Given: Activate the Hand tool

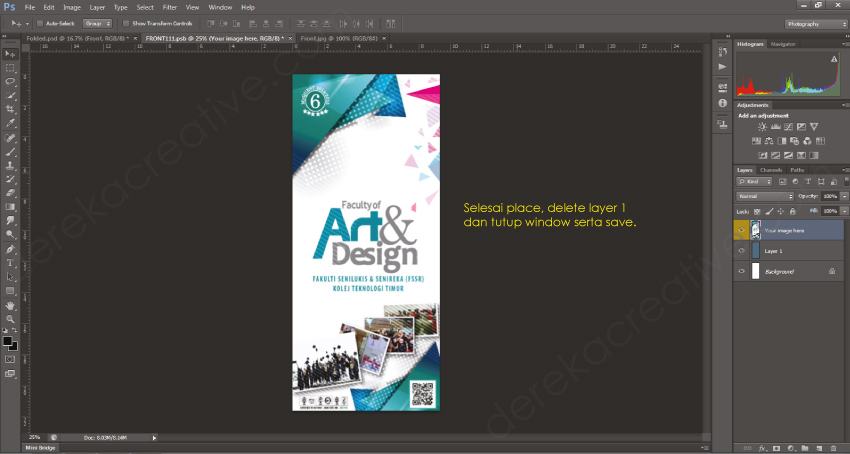Looking at the screenshot, I should pyautogui.click(x=11, y=305).
